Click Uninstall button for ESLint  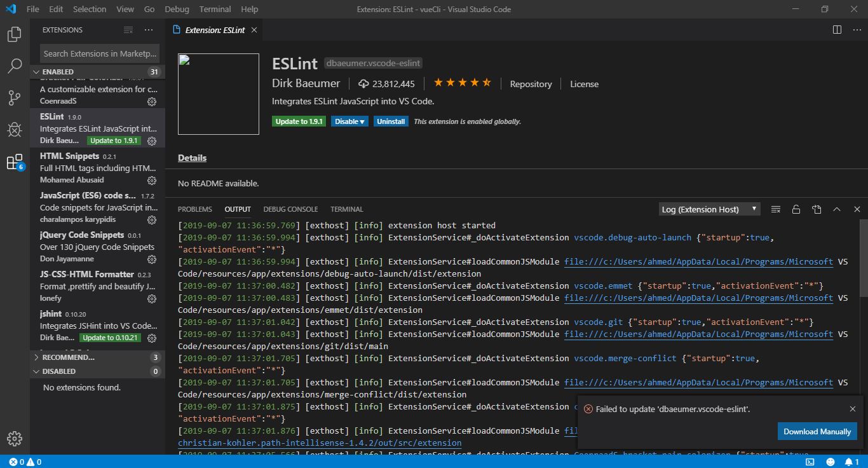pos(391,121)
